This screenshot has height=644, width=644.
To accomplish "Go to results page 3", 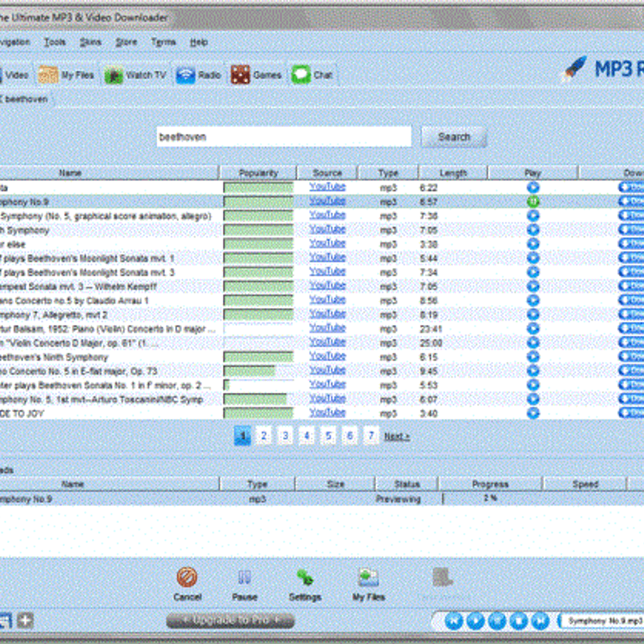I will 286,436.
